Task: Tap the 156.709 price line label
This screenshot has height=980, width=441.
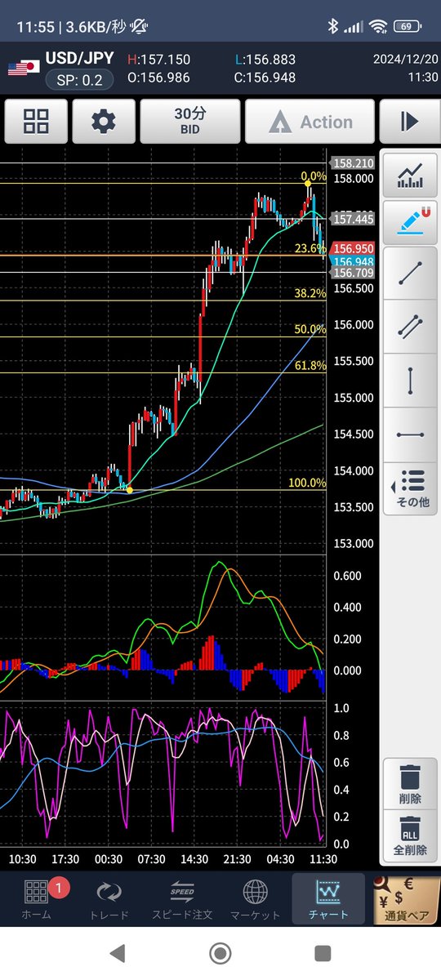Action: point(353,273)
